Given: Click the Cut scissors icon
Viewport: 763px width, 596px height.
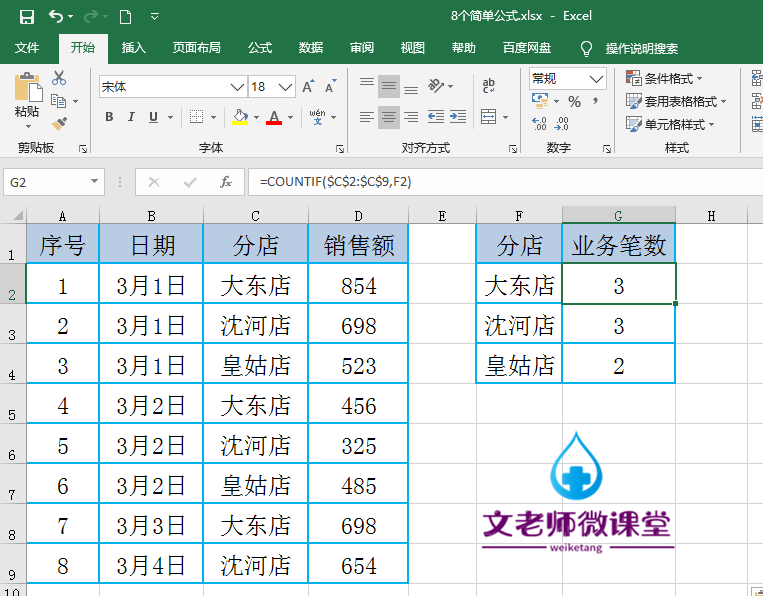Looking at the screenshot, I should (59, 78).
